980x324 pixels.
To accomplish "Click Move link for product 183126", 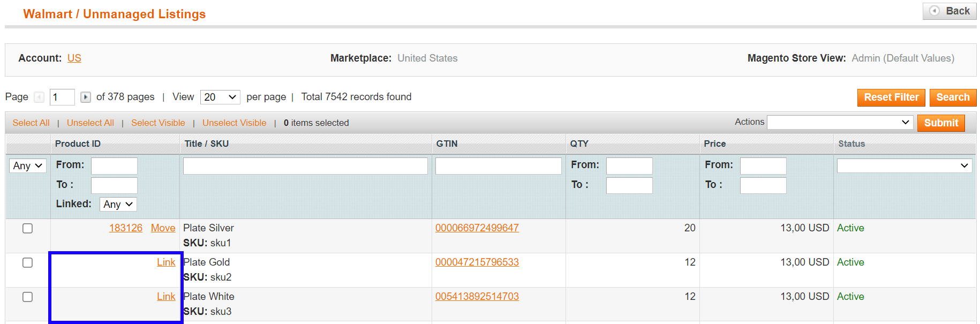I will point(163,228).
